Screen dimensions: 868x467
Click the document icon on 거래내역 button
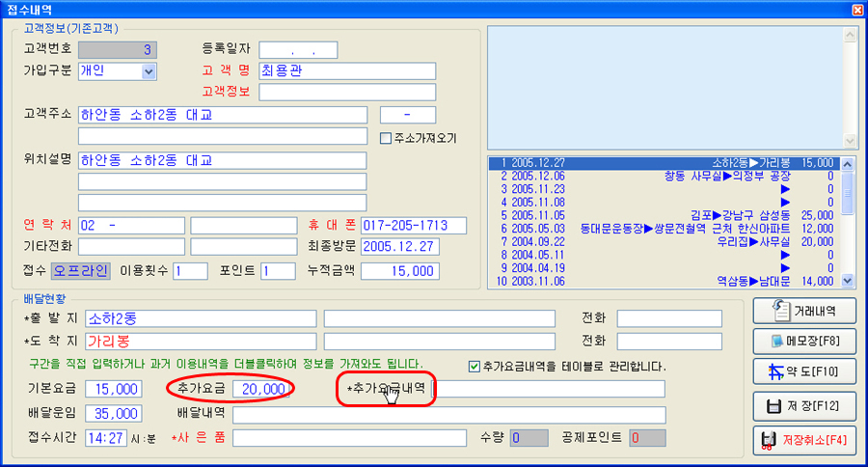pyautogui.click(x=781, y=311)
